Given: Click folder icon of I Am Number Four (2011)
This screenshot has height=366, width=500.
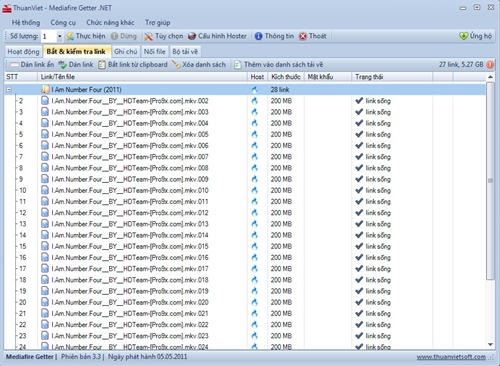Looking at the screenshot, I should point(45,89).
